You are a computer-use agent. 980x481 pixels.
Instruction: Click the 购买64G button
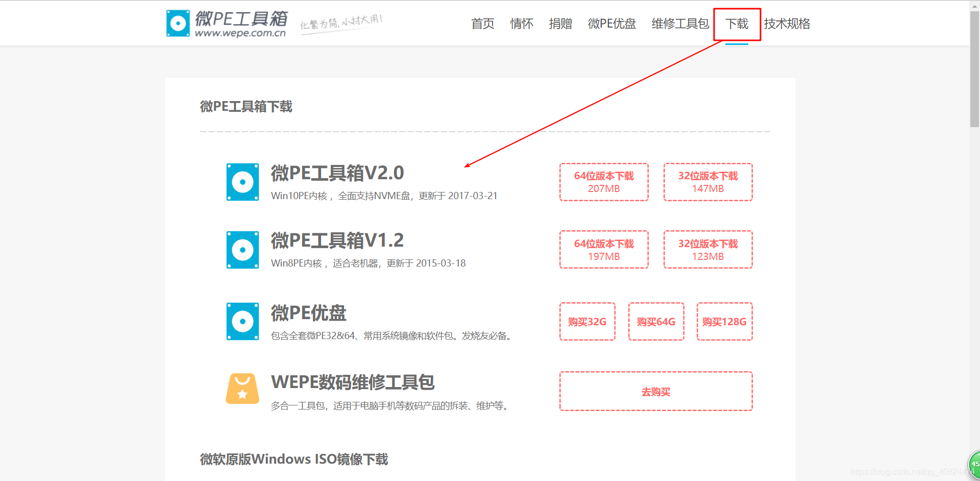(x=656, y=322)
